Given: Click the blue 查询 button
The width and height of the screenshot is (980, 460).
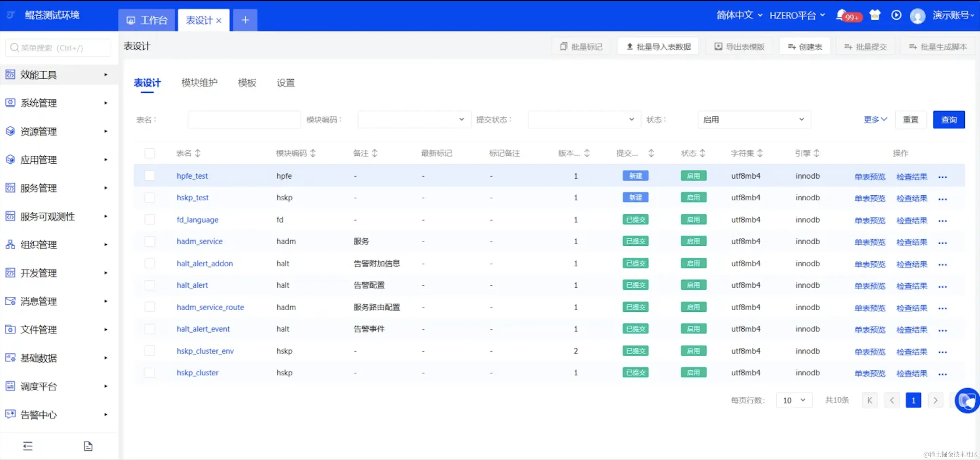Looking at the screenshot, I should point(948,119).
